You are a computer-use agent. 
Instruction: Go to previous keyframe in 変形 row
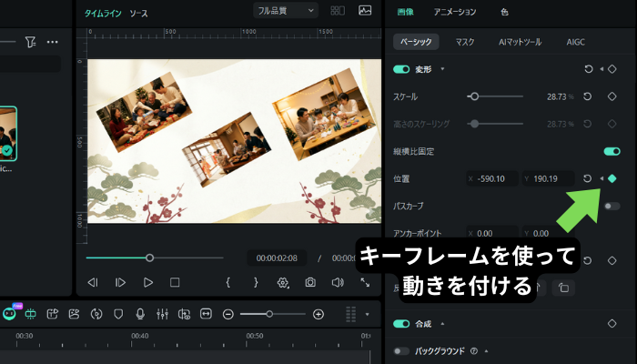tap(602, 69)
